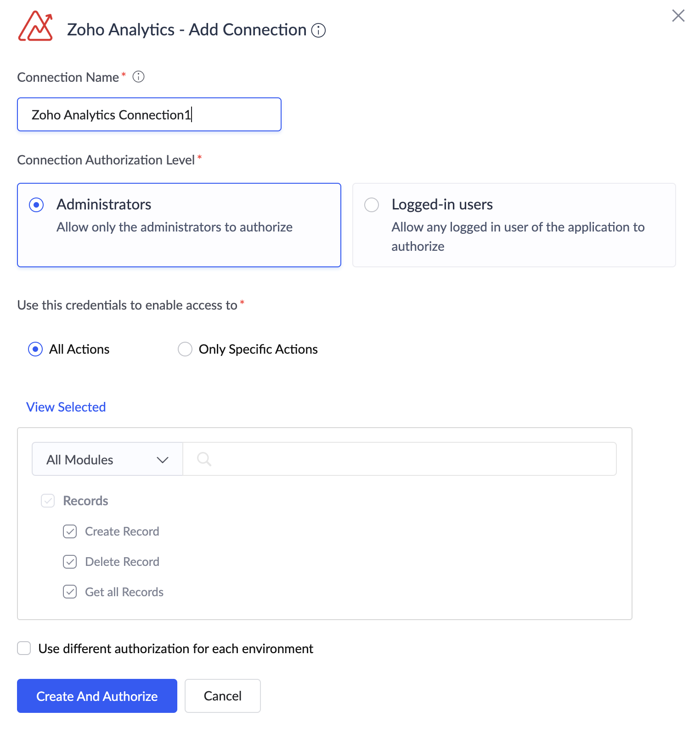Screen dimensions: 700x734
Task: Close the Add Connection dialog
Action: click(678, 16)
